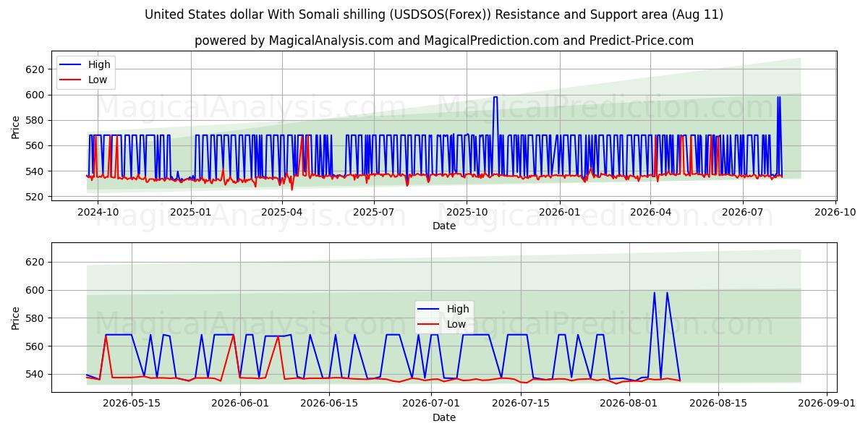
Task: Click the '2026-01' tick label on top chart
Action: [x=559, y=212]
